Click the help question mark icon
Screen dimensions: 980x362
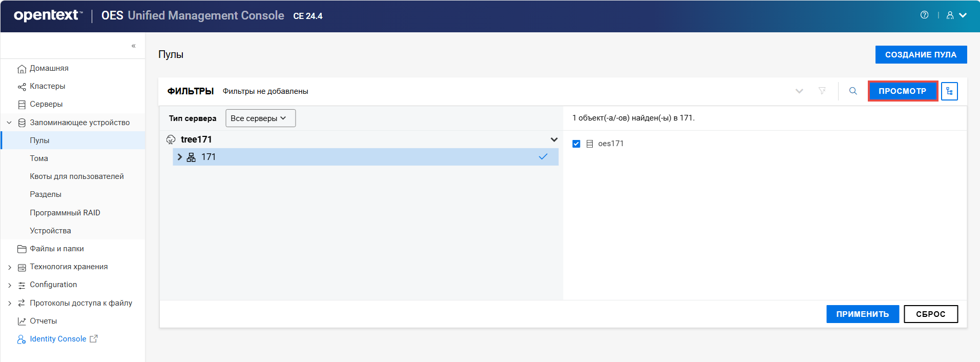pyautogui.click(x=924, y=15)
